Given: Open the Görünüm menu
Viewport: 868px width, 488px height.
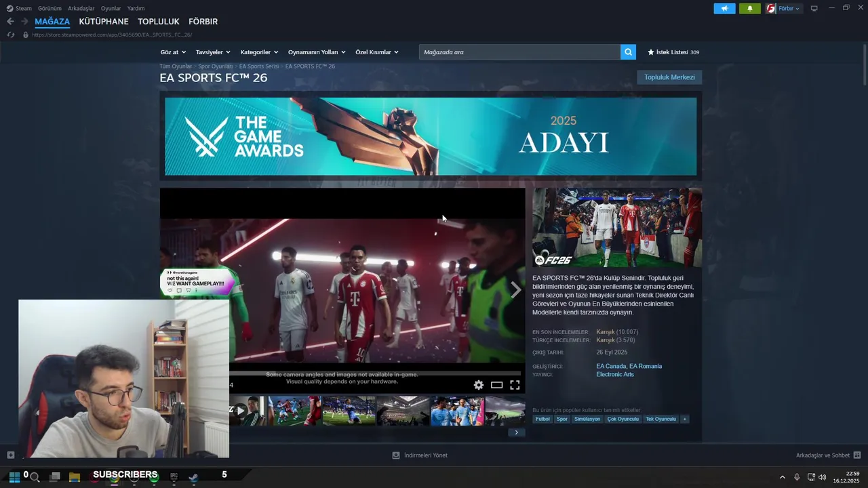Looking at the screenshot, I should pos(50,8).
